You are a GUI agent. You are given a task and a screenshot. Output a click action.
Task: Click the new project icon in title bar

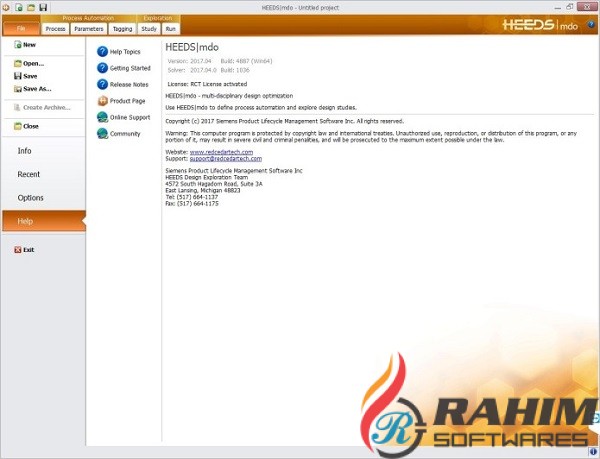coord(19,7)
